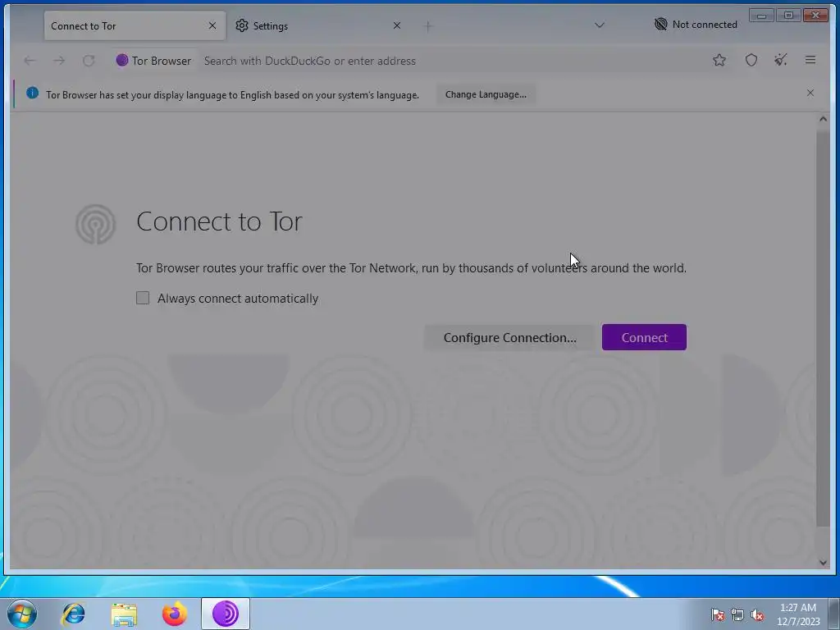Image resolution: width=840 pixels, height=630 pixels.
Task: Open the security level shield icon
Action: click(751, 60)
